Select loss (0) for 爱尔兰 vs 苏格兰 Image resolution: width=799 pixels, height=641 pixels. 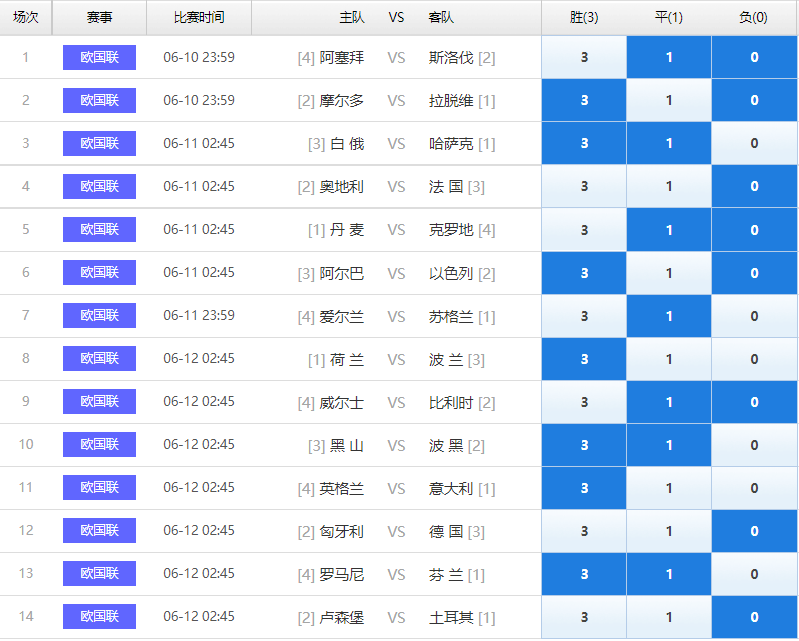[x=754, y=315]
